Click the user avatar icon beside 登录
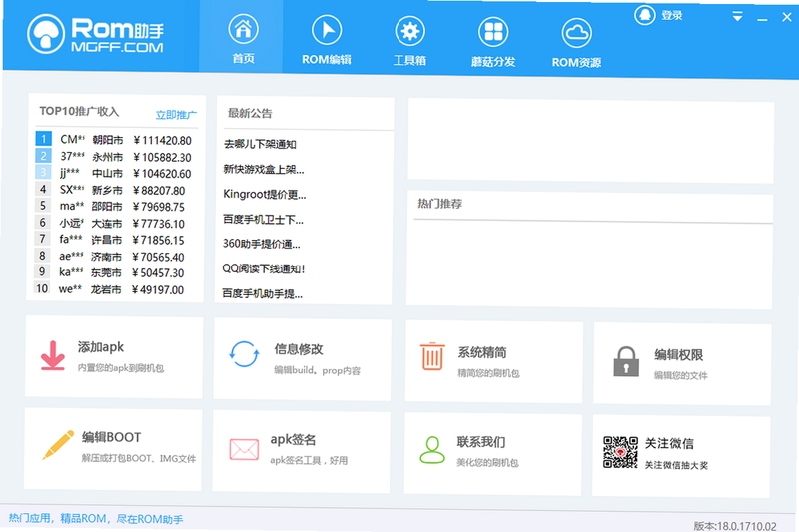 click(x=644, y=15)
